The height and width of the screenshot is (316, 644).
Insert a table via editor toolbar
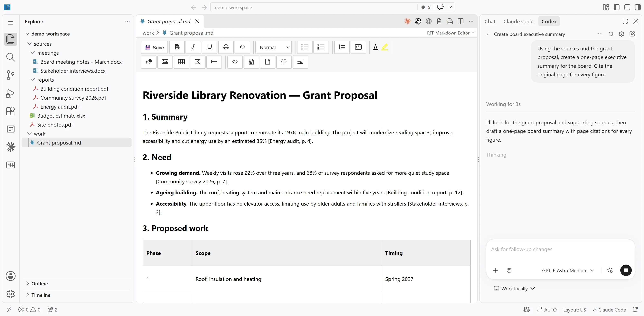181,62
